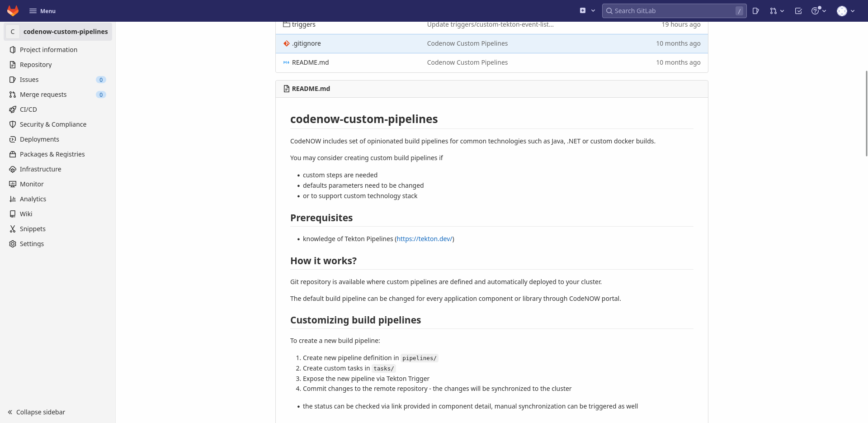The image size is (868, 423).
Task: Open README.md row commit message link
Action: 467,62
